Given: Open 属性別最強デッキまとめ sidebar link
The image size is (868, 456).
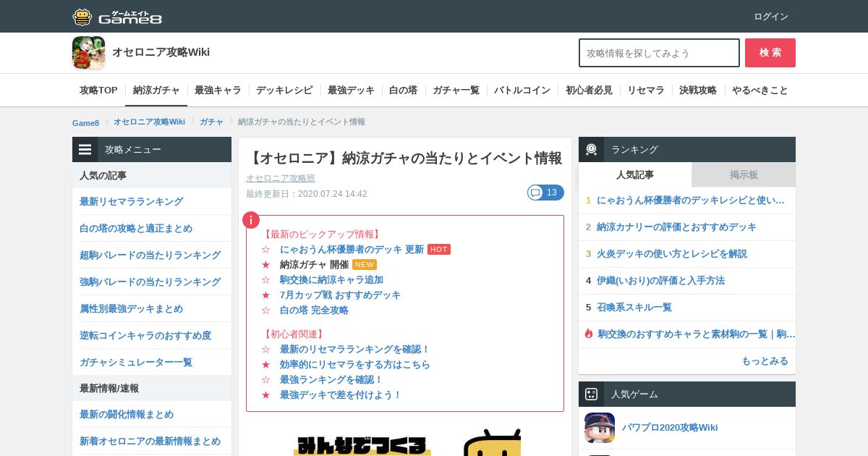Looking at the screenshot, I should 131,308.
